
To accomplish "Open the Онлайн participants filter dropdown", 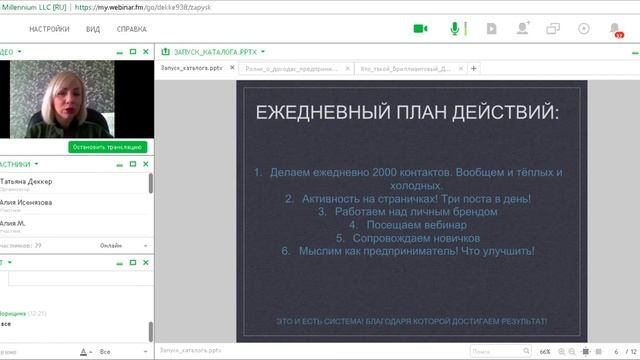I will (123, 245).
